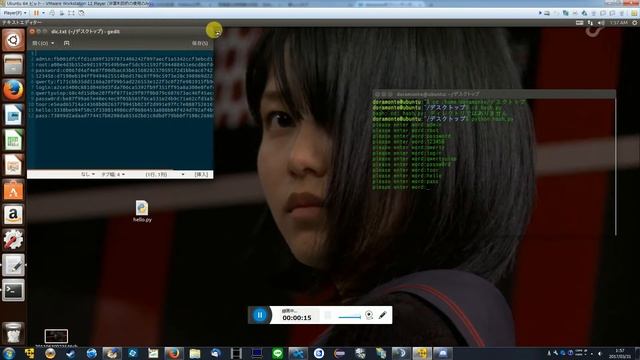
Task: Pause the screen recording
Action: coord(260,315)
